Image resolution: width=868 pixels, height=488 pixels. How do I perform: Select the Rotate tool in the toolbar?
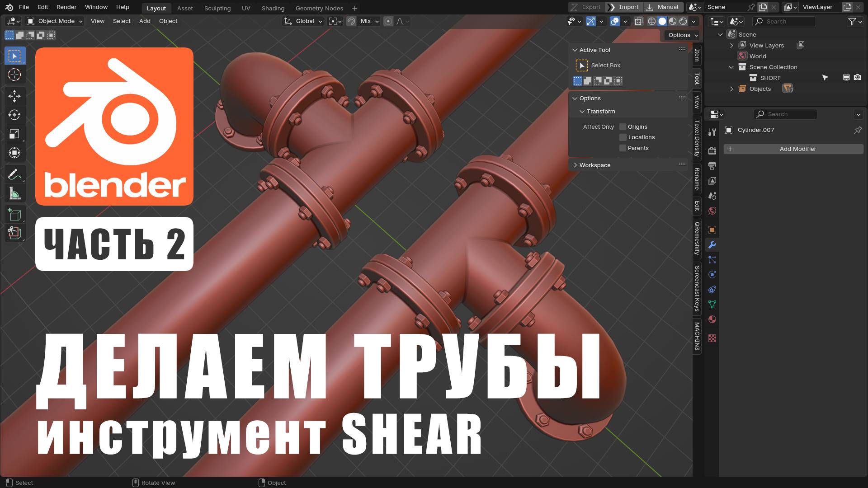tap(14, 115)
